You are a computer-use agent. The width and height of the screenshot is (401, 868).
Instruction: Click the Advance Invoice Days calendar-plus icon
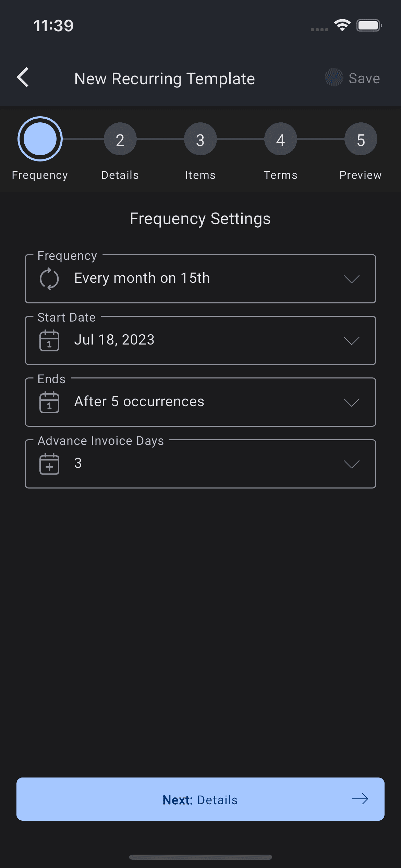(x=49, y=464)
